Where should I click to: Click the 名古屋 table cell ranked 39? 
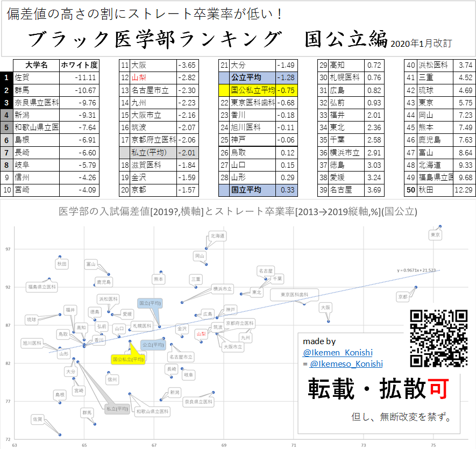pyautogui.click(x=347, y=190)
